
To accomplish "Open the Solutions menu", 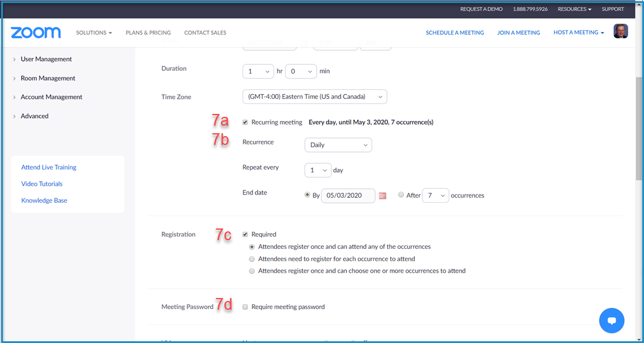I will pyautogui.click(x=94, y=33).
